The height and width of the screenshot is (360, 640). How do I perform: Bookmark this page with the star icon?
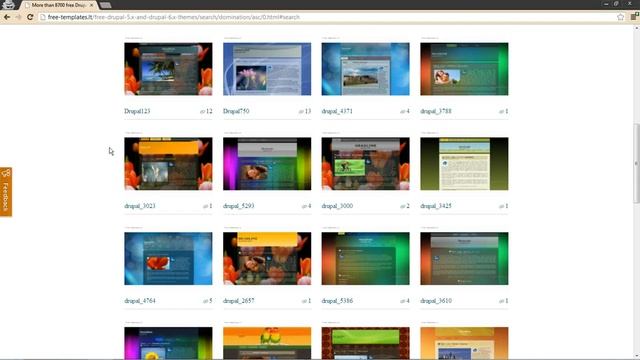tap(620, 17)
